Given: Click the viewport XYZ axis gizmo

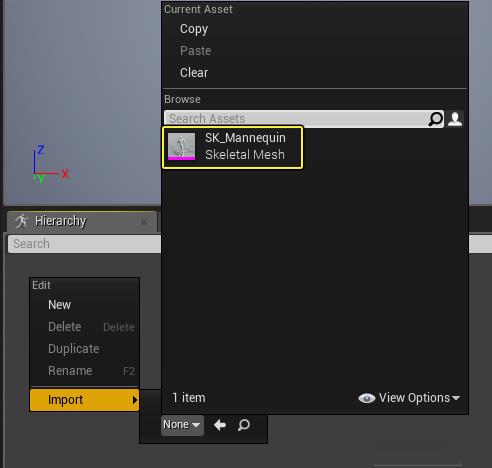Looking at the screenshot, I should tap(51, 164).
